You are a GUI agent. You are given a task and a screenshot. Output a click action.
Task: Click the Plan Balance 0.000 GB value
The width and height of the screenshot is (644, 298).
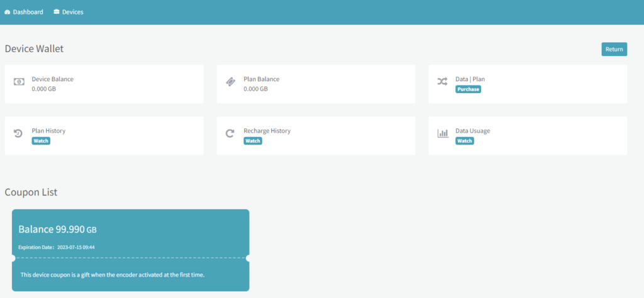click(255, 89)
